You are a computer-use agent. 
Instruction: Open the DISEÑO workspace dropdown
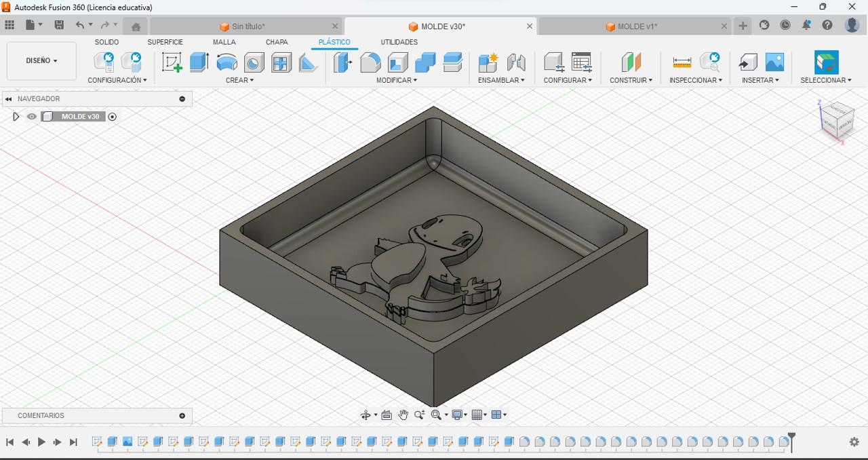point(41,60)
